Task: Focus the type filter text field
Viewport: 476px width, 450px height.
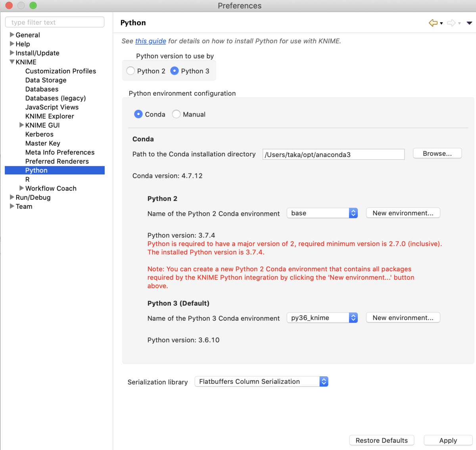Action: pos(55,22)
